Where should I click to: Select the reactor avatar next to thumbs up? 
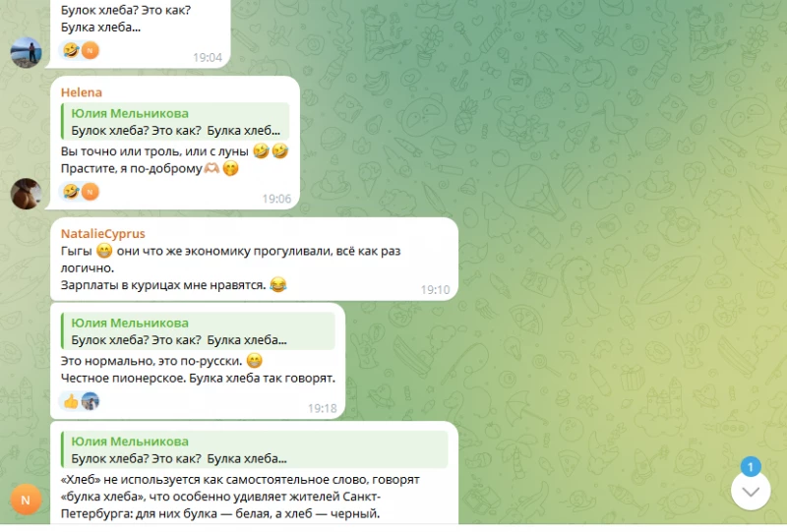click(91, 401)
